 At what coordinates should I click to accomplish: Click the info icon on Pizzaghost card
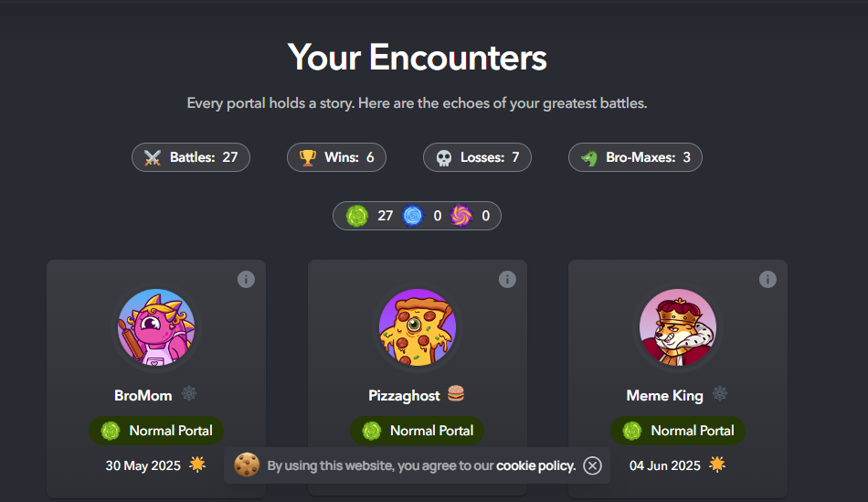(x=507, y=280)
